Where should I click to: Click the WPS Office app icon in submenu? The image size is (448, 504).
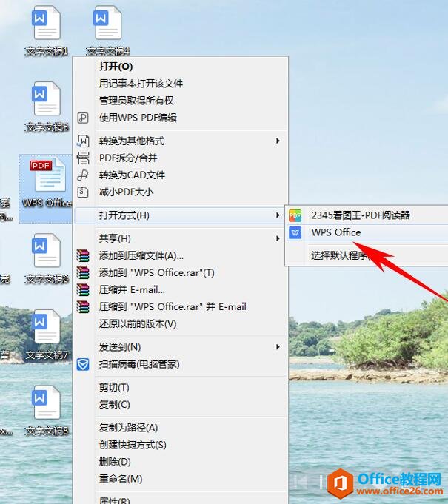(x=295, y=232)
